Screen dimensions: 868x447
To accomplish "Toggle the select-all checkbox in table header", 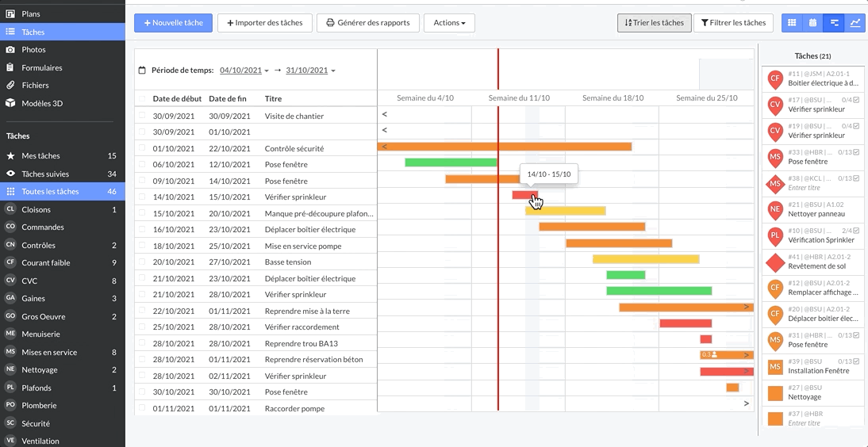I will (x=143, y=99).
